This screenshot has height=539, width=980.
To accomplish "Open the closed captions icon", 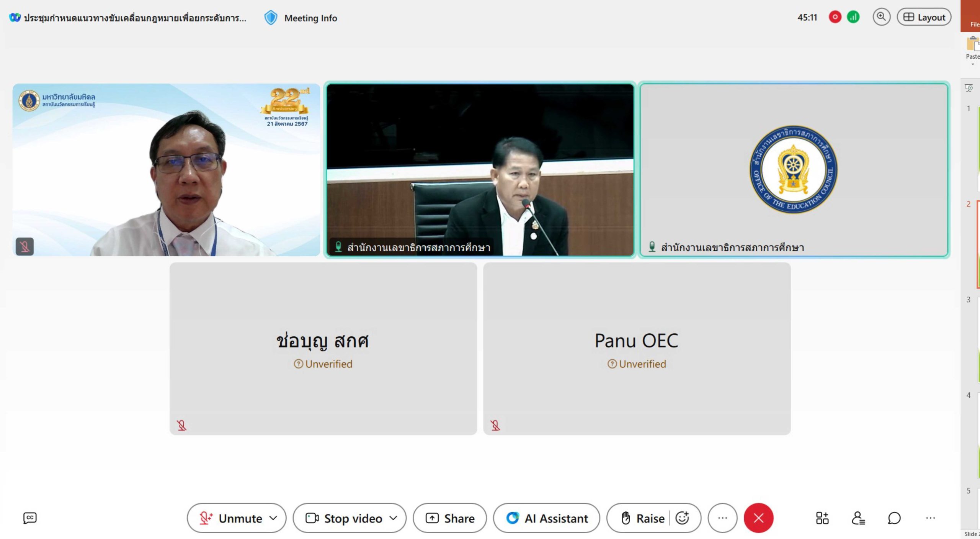I will tap(30, 518).
